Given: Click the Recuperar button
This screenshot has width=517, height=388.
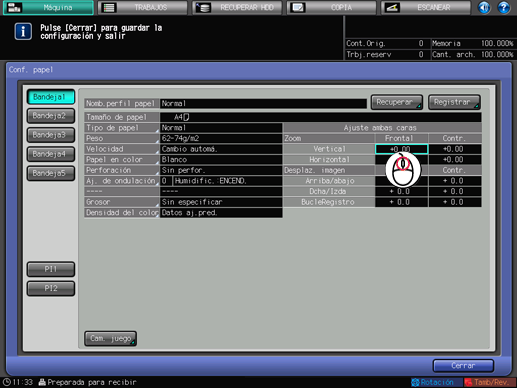Looking at the screenshot, I should click(x=397, y=102).
